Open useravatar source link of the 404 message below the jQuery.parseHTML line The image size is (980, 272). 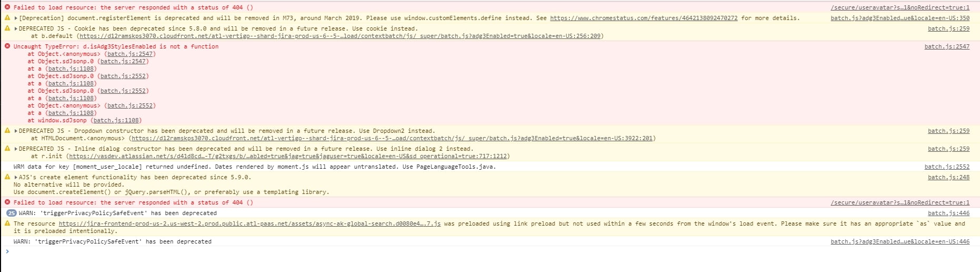click(900, 202)
